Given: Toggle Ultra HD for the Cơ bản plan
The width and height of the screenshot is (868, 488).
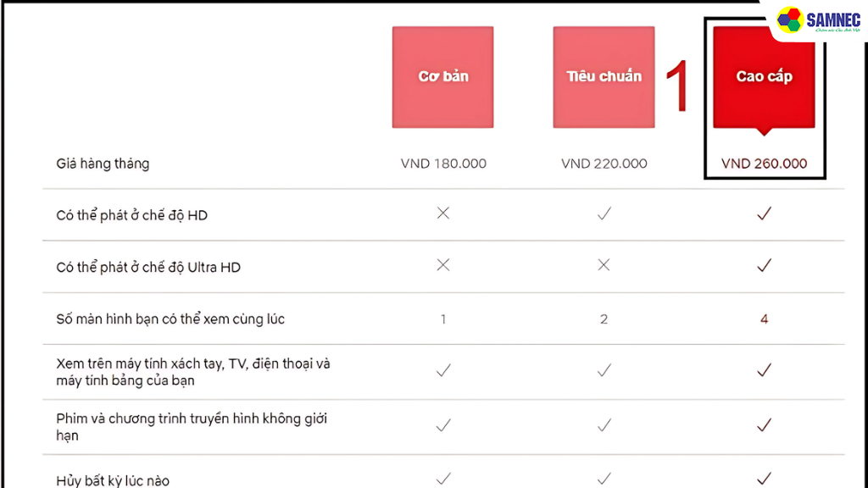Looking at the screenshot, I should coord(442,266).
